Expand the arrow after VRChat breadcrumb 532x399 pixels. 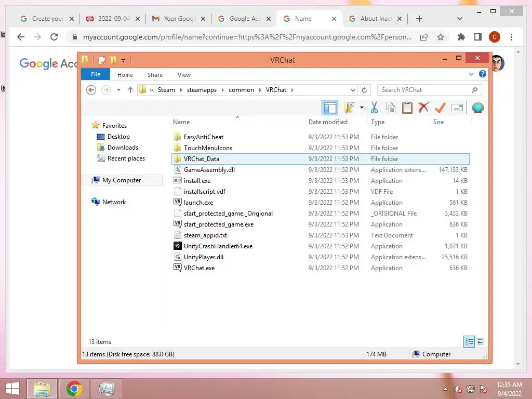coord(292,90)
